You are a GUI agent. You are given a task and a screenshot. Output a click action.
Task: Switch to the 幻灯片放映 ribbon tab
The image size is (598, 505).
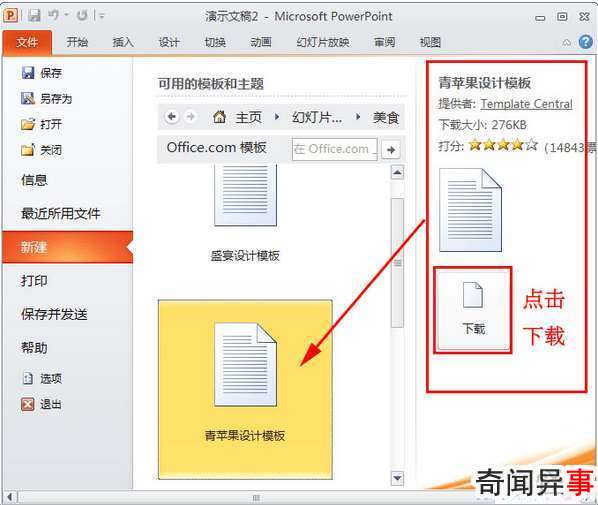coord(323,42)
